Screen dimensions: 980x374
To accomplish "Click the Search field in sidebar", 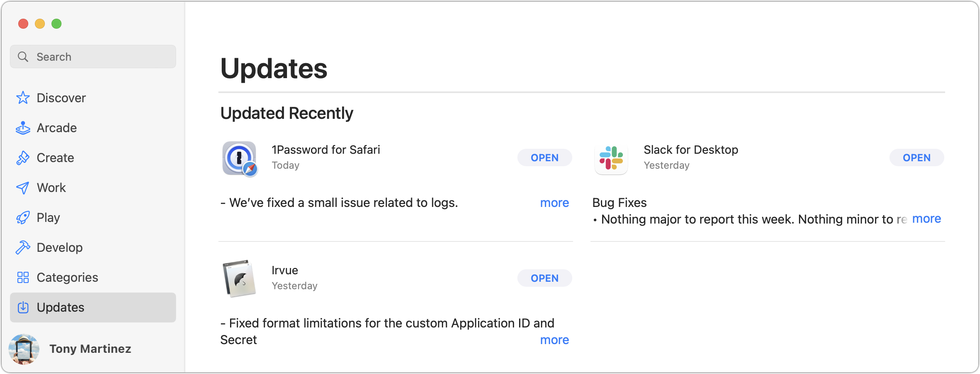I will (x=93, y=57).
